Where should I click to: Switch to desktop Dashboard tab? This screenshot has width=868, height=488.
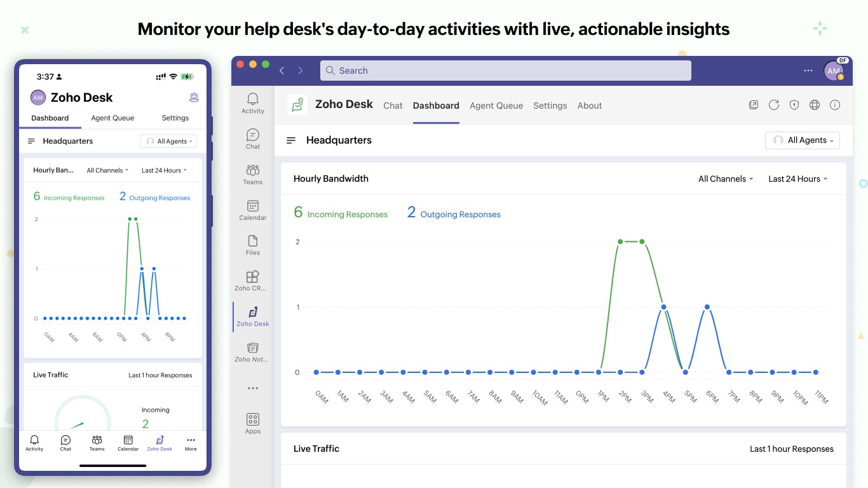436,105
